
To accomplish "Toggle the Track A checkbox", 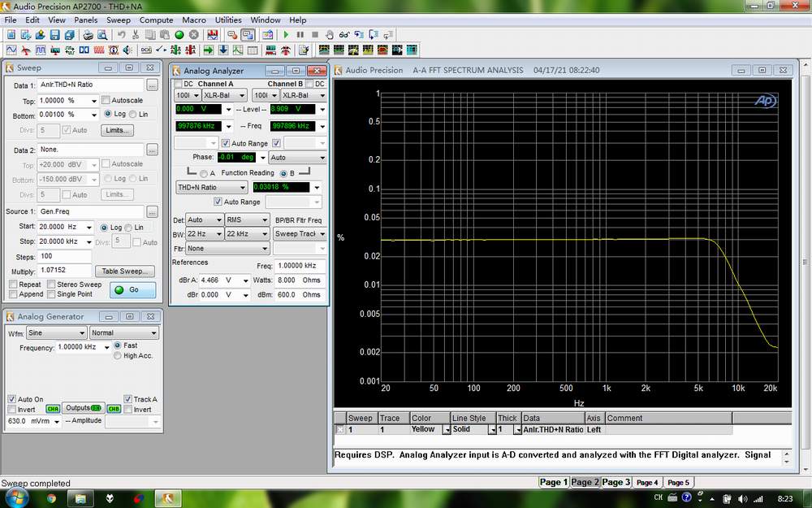I will [x=129, y=399].
